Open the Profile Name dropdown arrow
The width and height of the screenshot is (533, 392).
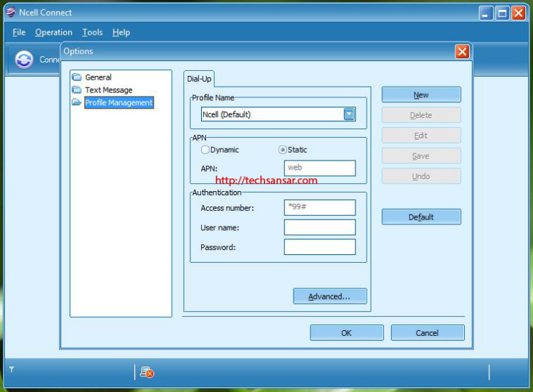(x=349, y=114)
